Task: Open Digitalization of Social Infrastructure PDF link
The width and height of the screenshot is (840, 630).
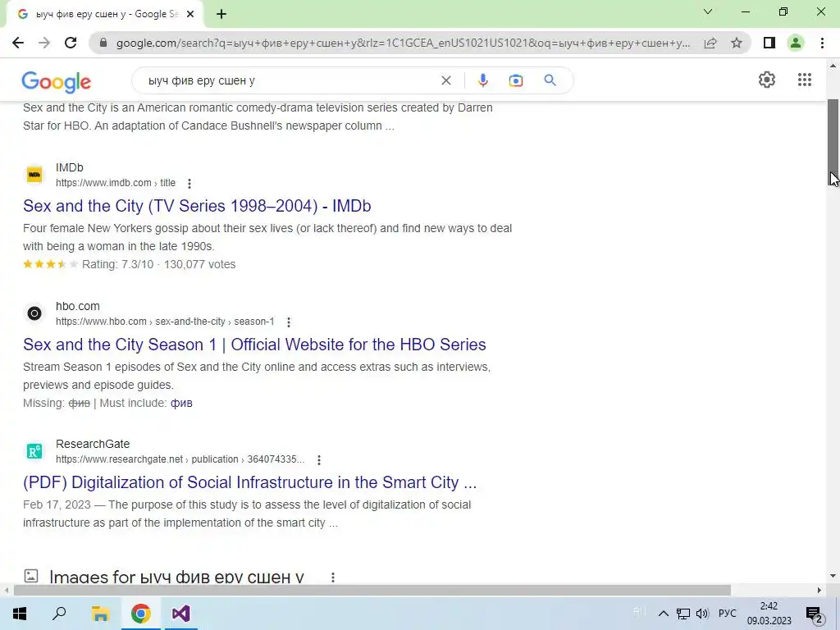Action: point(249,482)
